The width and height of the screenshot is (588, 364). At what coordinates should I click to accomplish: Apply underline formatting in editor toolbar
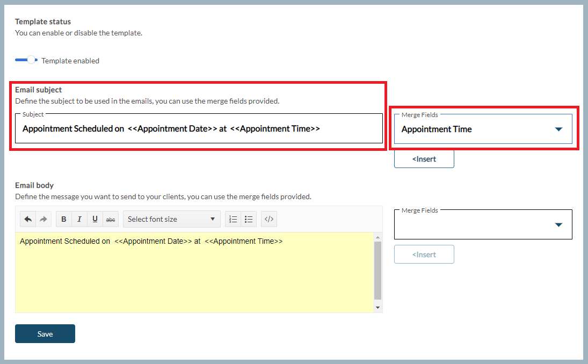click(95, 219)
